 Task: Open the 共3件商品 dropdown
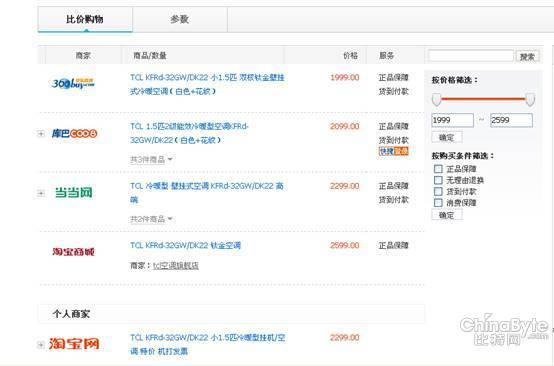click(151, 160)
